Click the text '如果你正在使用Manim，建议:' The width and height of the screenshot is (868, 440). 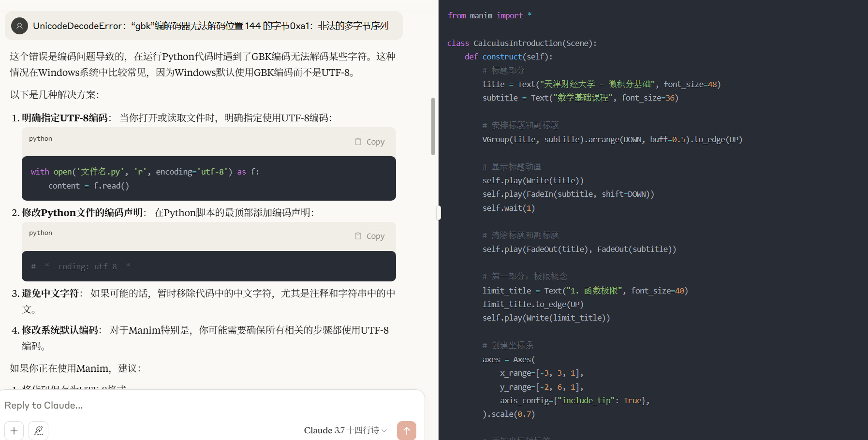[x=75, y=368]
